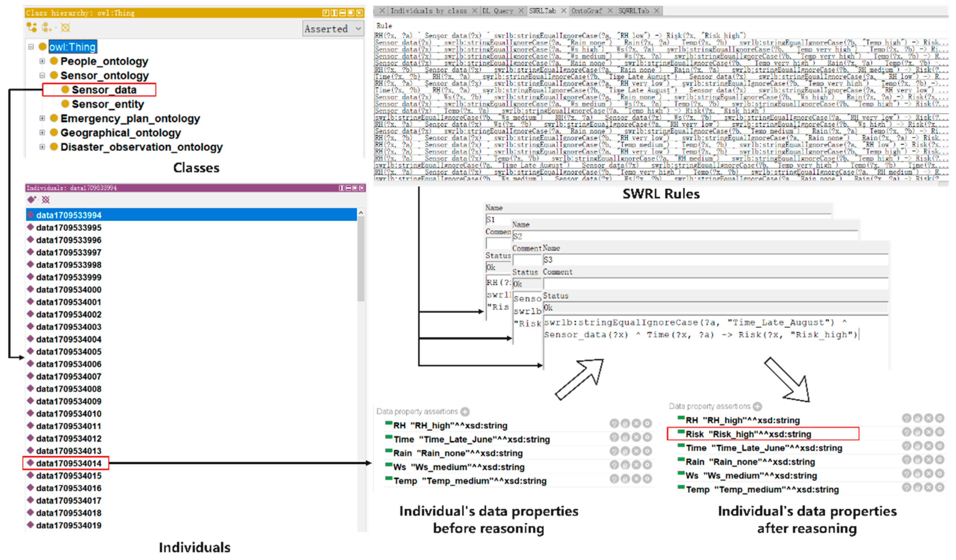Click help icon in Class hierarchy title bar
Screen dimensions: 956x560
pyautogui.click(x=326, y=13)
